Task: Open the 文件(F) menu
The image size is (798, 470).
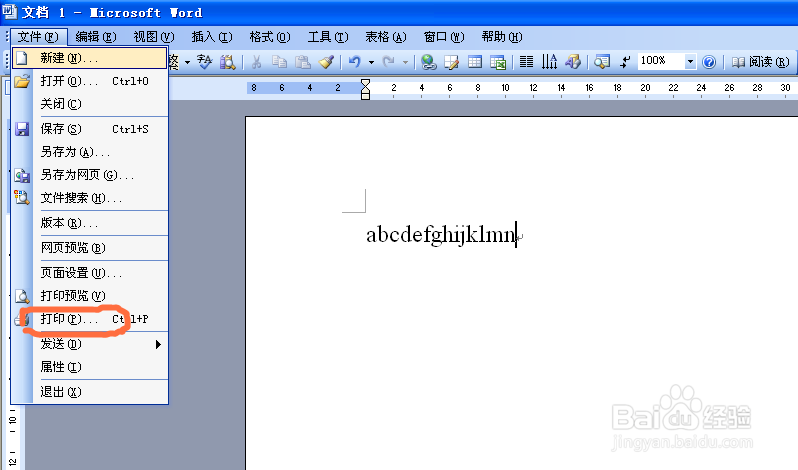Action: pos(38,37)
